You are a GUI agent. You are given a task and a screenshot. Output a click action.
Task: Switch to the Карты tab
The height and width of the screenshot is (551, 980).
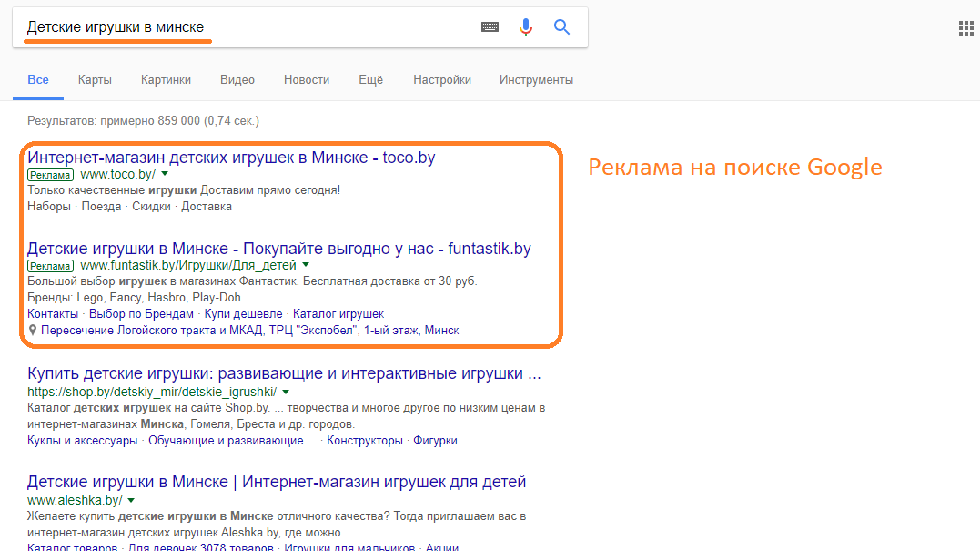click(x=95, y=79)
